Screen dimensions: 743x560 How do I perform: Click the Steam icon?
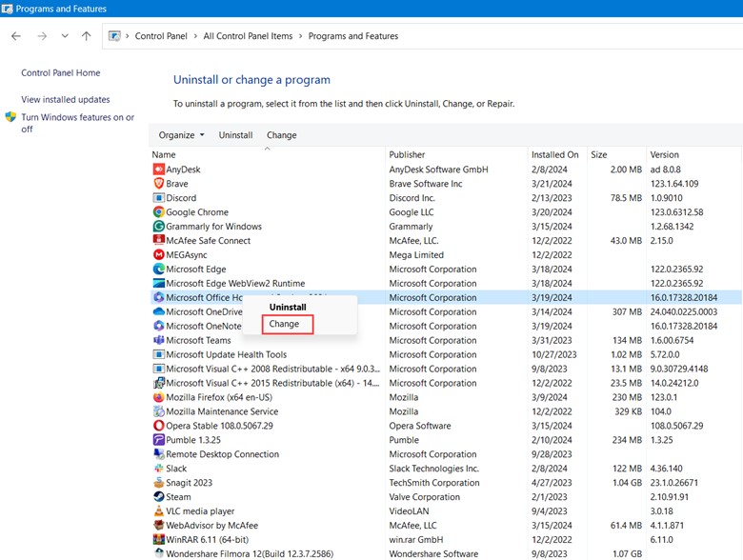159,496
